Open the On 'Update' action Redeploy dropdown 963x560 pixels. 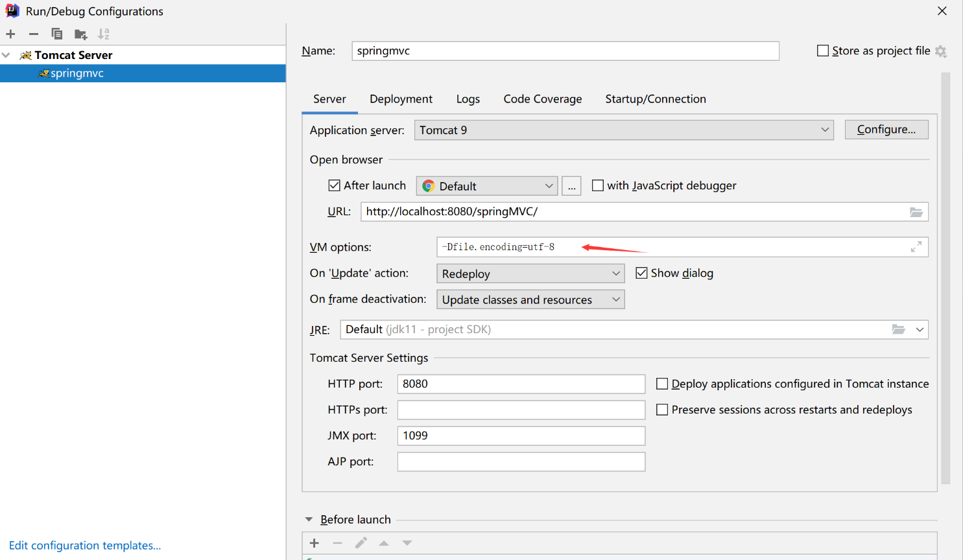pos(530,274)
